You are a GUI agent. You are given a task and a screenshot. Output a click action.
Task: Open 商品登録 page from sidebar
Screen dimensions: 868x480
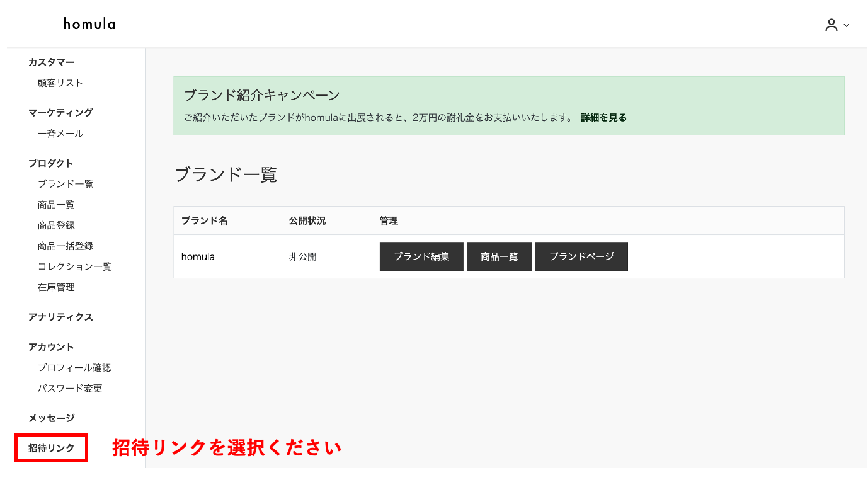pos(56,226)
